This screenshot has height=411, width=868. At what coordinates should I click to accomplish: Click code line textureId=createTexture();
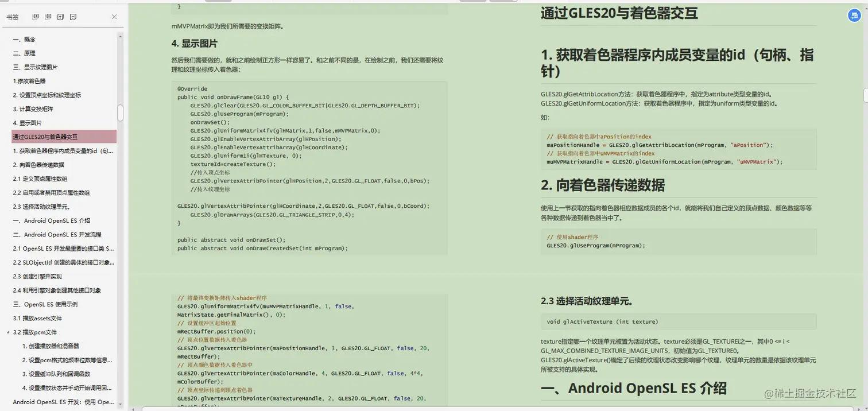click(233, 164)
